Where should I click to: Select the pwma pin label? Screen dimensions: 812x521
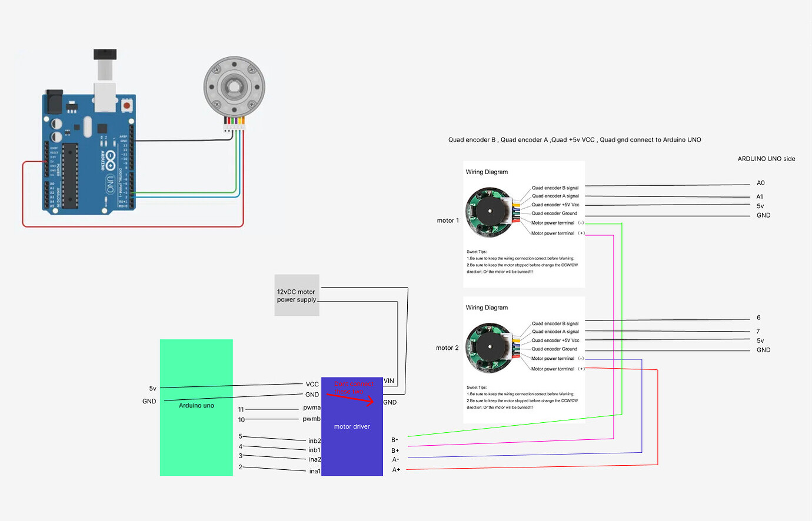311,407
